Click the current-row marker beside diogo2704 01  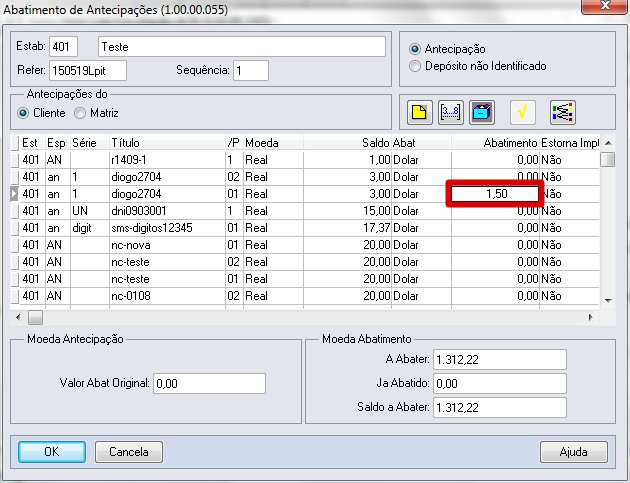[x=14, y=194]
